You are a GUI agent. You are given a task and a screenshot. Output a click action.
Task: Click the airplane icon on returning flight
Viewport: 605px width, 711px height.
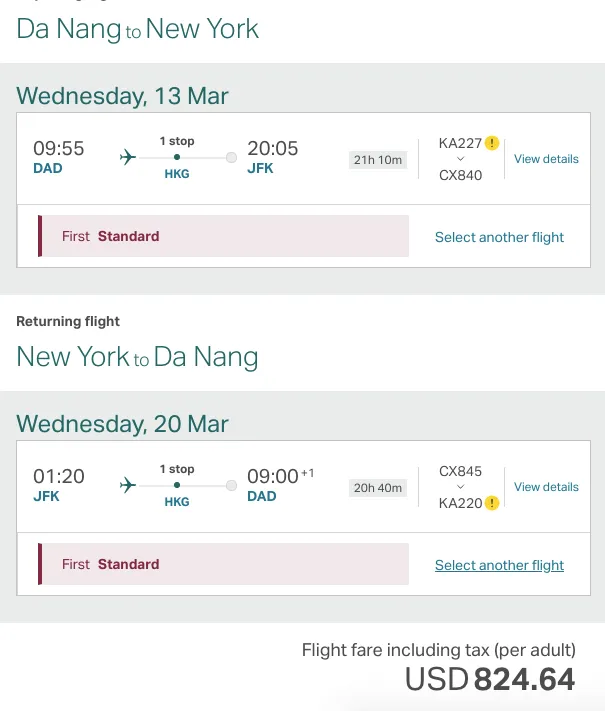coord(128,485)
